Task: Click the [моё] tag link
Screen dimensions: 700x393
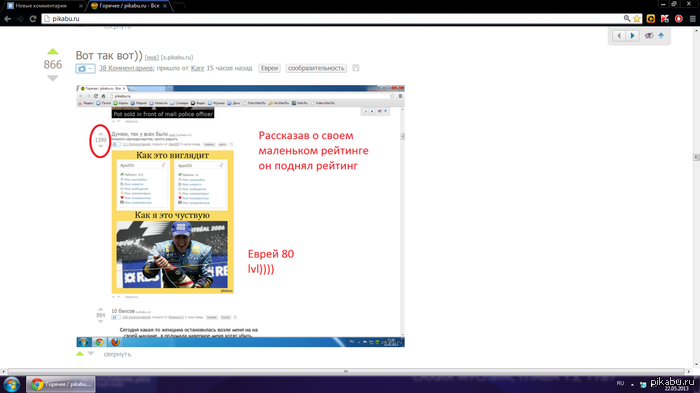Action: pyautogui.click(x=152, y=58)
